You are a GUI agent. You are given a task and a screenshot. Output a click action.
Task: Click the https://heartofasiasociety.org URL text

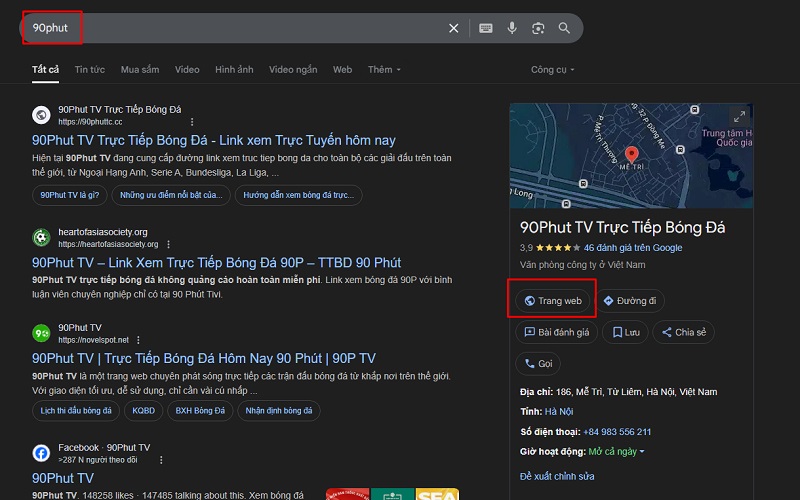click(x=108, y=244)
